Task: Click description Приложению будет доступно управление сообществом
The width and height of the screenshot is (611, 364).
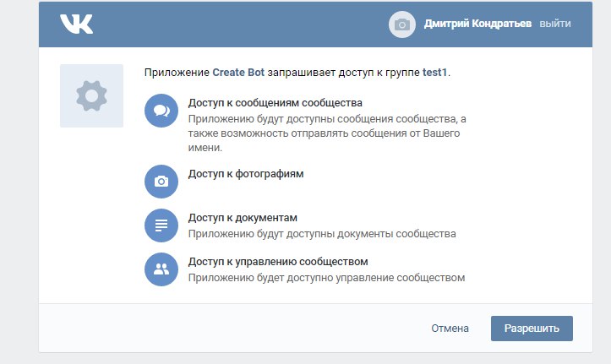Action: coord(326,278)
